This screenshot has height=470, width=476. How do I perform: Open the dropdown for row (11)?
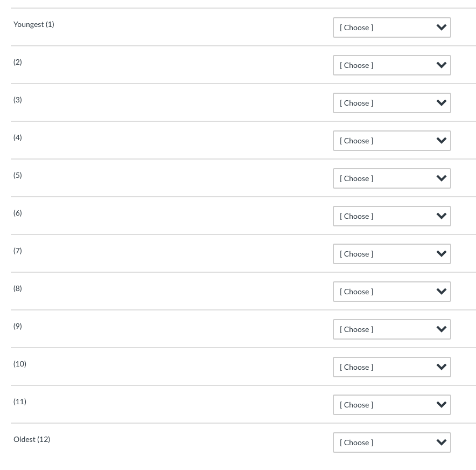pos(391,405)
